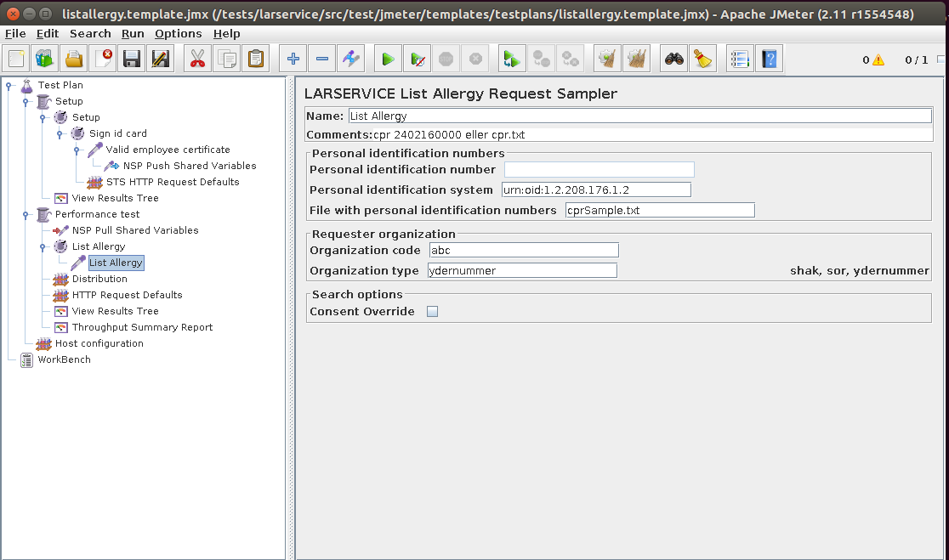Open the Run menu
Screen dimensions: 949x560
point(133,34)
